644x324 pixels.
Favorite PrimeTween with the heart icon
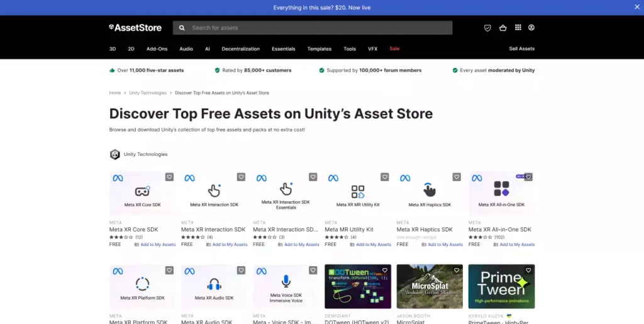(x=528, y=270)
